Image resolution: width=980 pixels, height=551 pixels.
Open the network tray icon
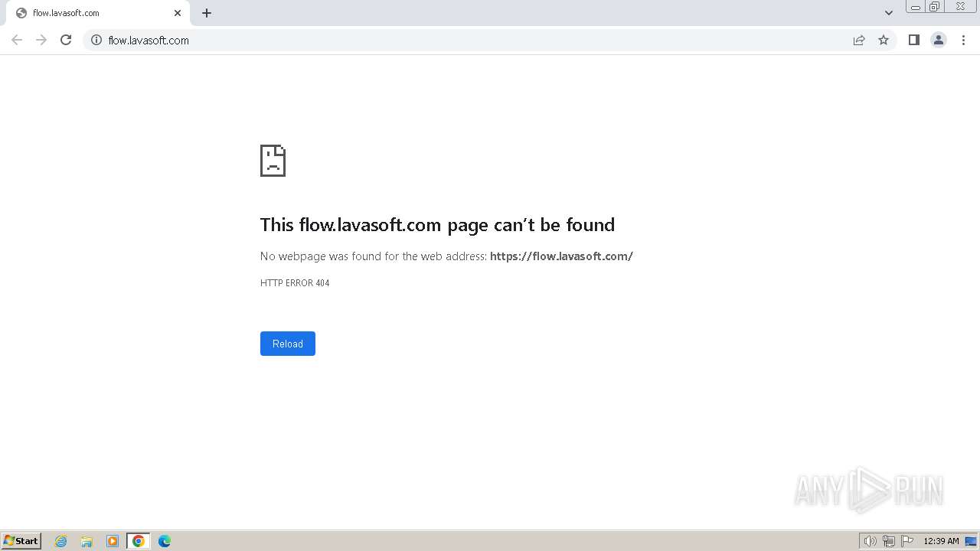click(889, 541)
